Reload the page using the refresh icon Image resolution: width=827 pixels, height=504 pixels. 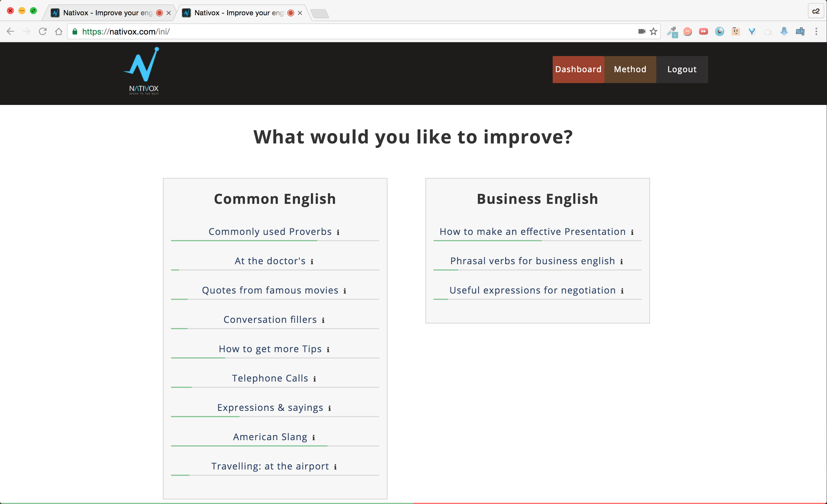[x=43, y=32]
